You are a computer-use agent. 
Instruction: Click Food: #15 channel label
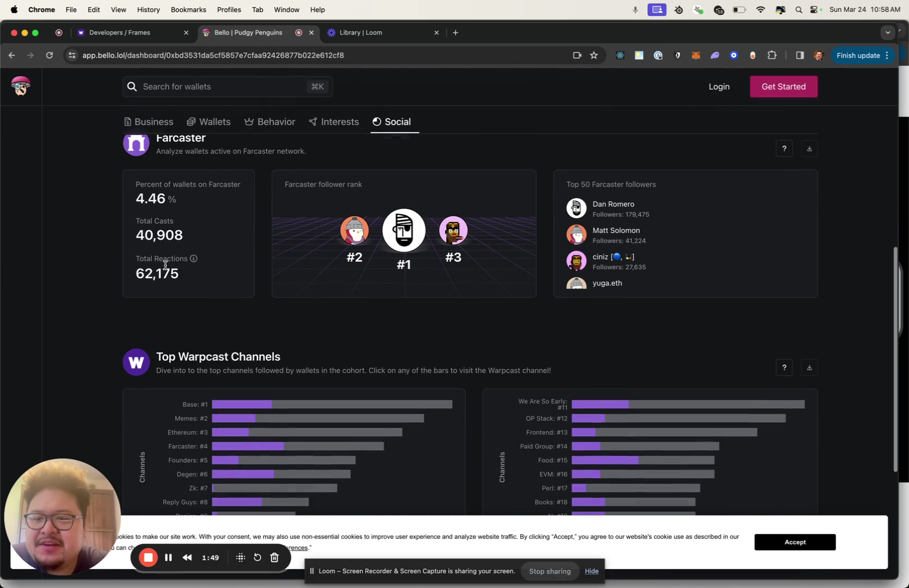(552, 461)
